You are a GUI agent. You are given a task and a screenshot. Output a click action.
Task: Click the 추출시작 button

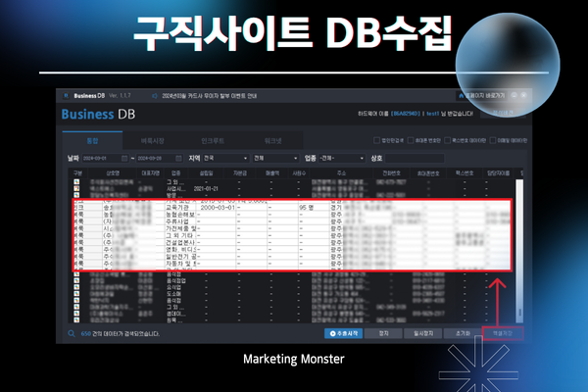(x=344, y=333)
